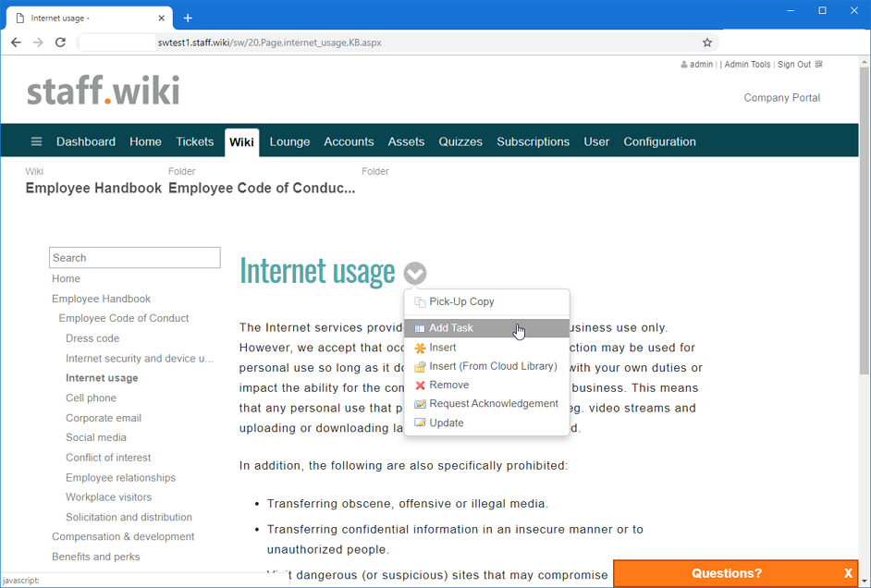This screenshot has width=871, height=588.
Task: Click into the sidebar Search field
Action: point(135,258)
